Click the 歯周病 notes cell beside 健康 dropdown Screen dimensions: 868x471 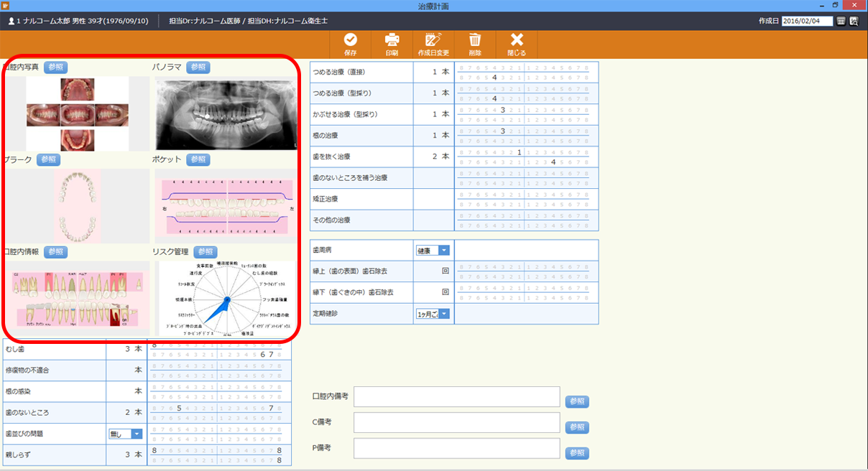526,251
